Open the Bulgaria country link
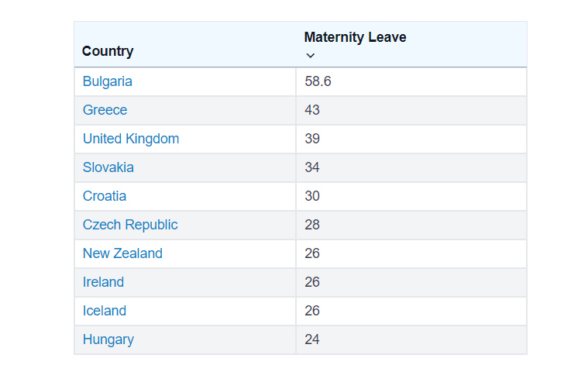The height and width of the screenshot is (372, 588). pos(108,81)
